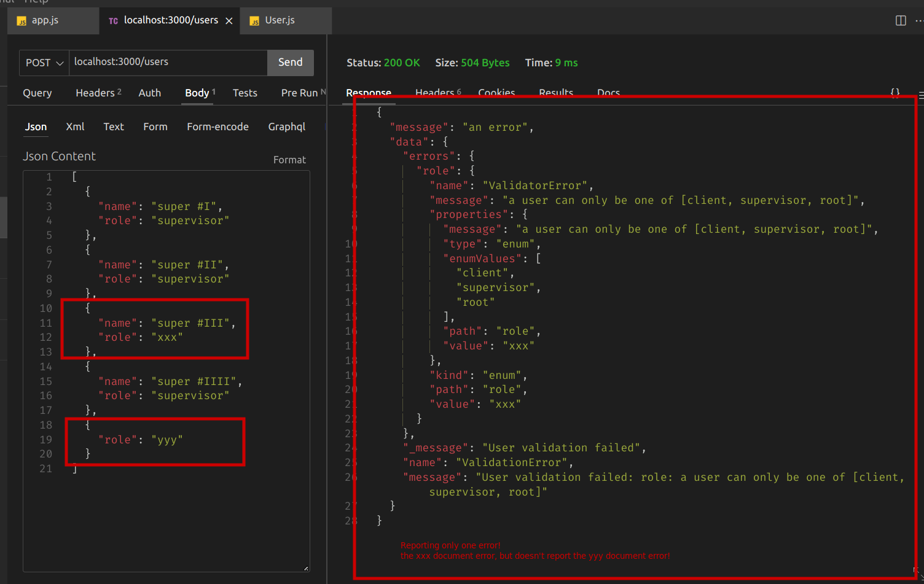Screen dimensions: 924x584
Task: Open the POST method dropdown
Action: click(x=44, y=63)
